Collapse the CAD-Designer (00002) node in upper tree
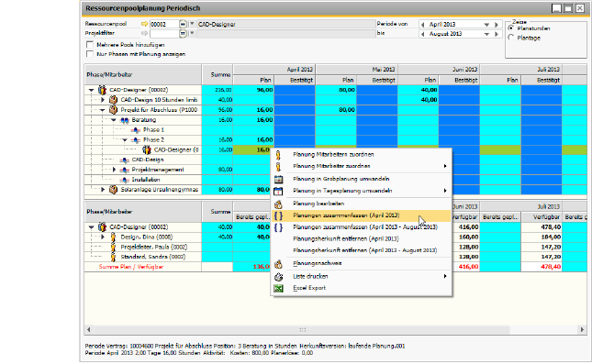The height and width of the screenshot is (364, 592). point(92,90)
